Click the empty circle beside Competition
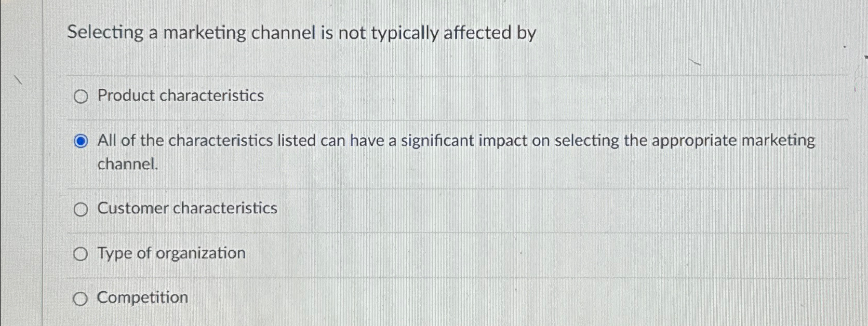 point(81,298)
